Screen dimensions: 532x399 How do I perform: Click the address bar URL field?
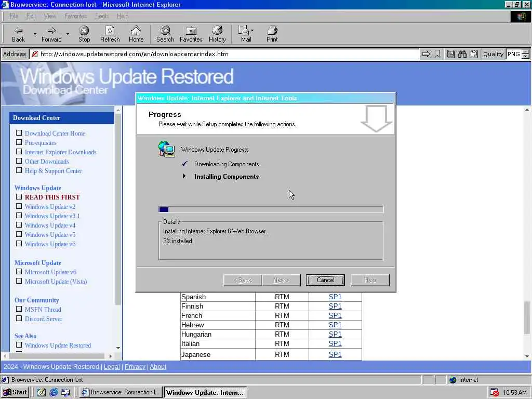(224, 54)
